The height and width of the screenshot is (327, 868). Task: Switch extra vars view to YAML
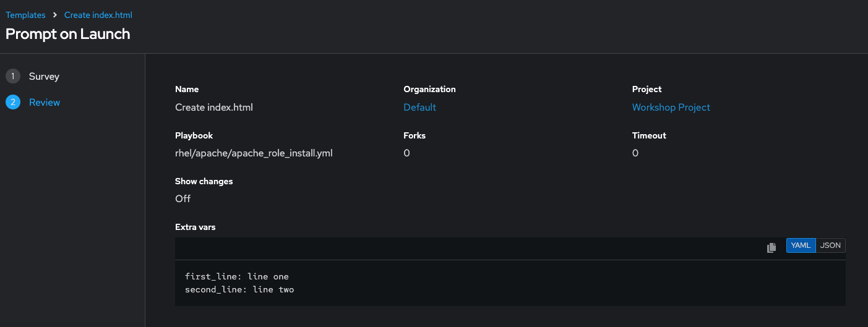(801, 245)
